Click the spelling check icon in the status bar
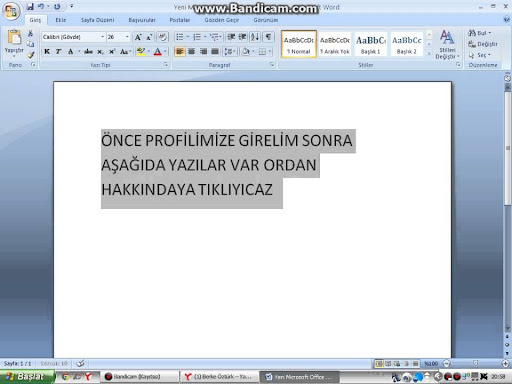Image resolution: width=512 pixels, height=384 pixels. point(80,363)
